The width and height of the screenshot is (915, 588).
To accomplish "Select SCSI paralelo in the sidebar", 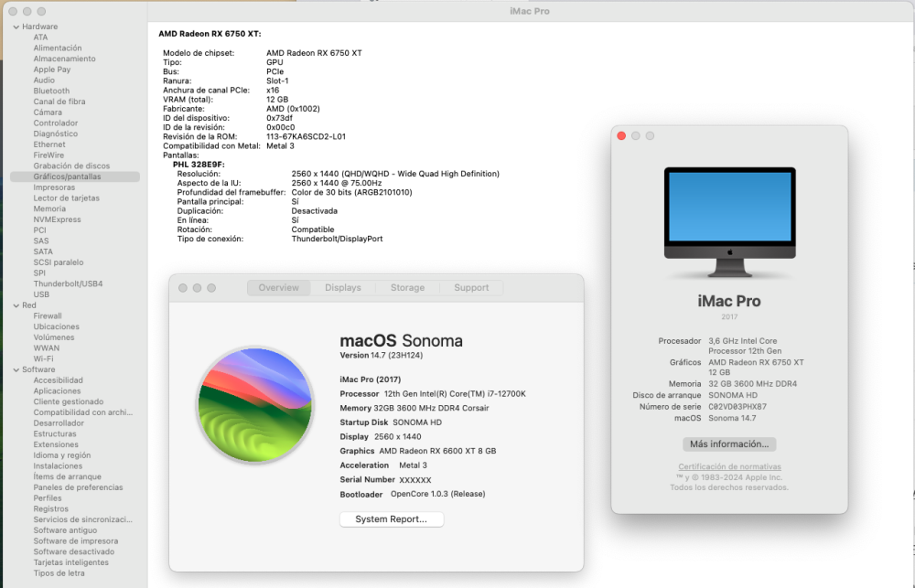I will pos(59,262).
